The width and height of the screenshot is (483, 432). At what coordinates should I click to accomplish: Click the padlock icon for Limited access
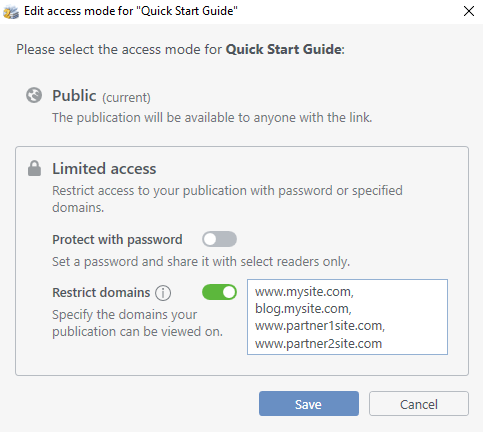tap(34, 168)
